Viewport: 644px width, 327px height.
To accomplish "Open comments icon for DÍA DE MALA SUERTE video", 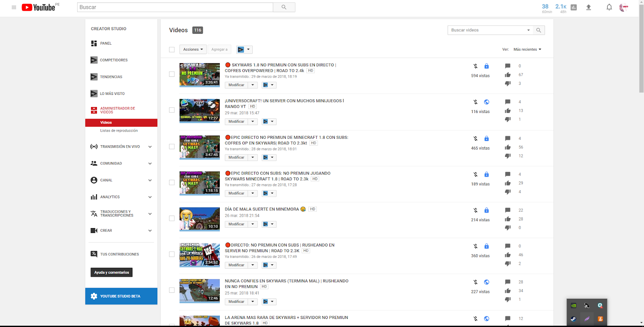I will pyautogui.click(x=508, y=210).
